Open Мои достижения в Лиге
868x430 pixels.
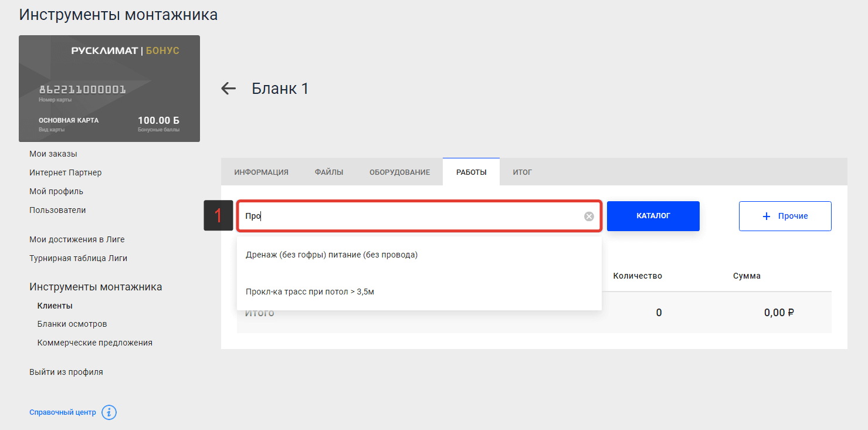pyautogui.click(x=77, y=239)
